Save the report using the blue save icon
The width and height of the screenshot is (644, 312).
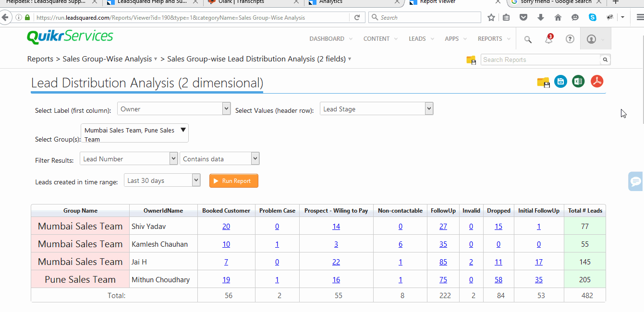tap(560, 81)
